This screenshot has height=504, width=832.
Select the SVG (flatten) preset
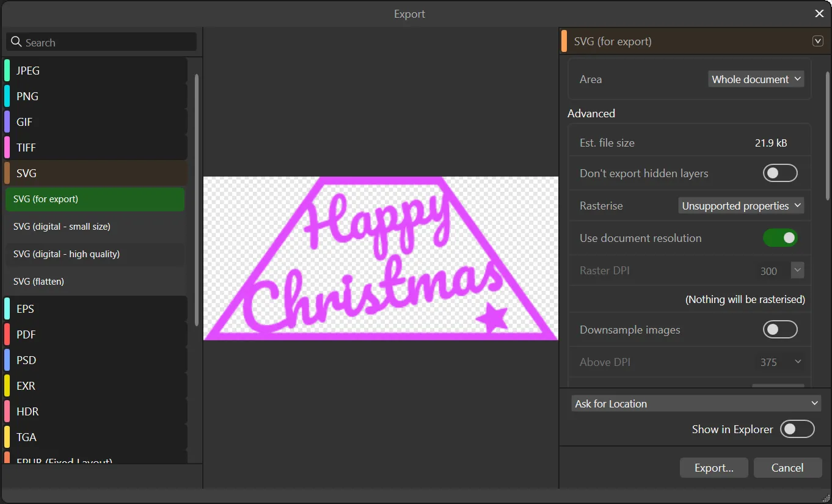click(x=95, y=281)
